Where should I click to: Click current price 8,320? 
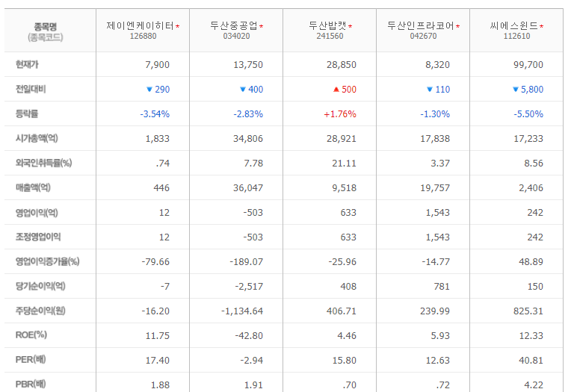coord(437,65)
